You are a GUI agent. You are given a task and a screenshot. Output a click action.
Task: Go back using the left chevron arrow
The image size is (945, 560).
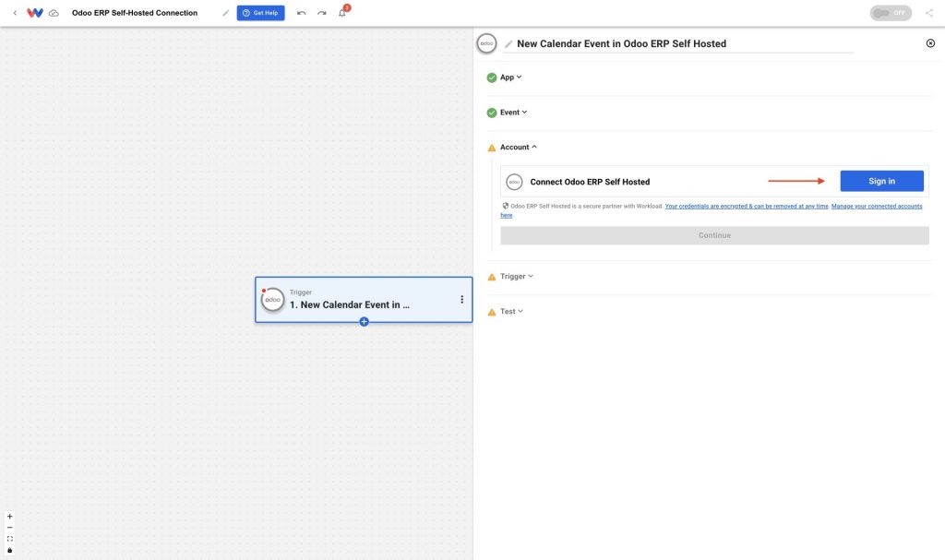15,13
